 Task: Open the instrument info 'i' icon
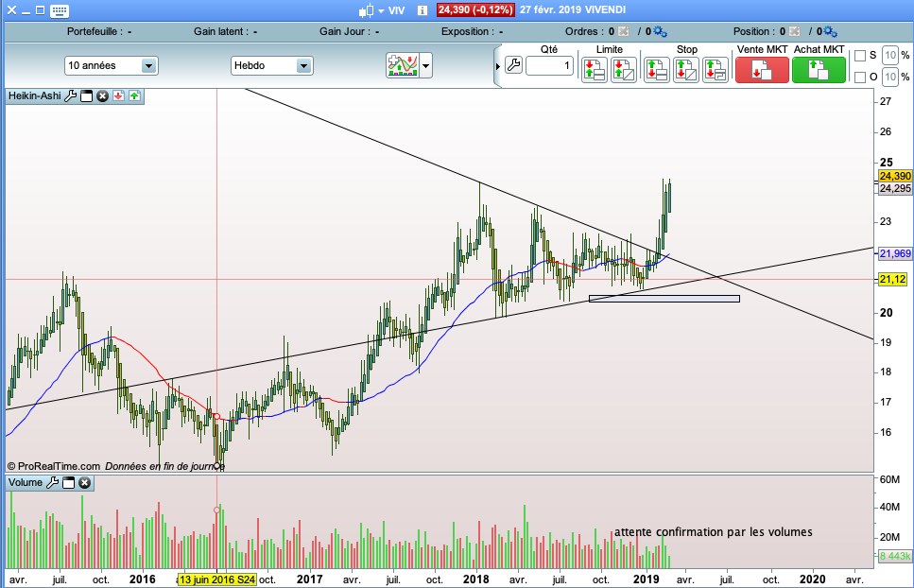tap(423, 10)
